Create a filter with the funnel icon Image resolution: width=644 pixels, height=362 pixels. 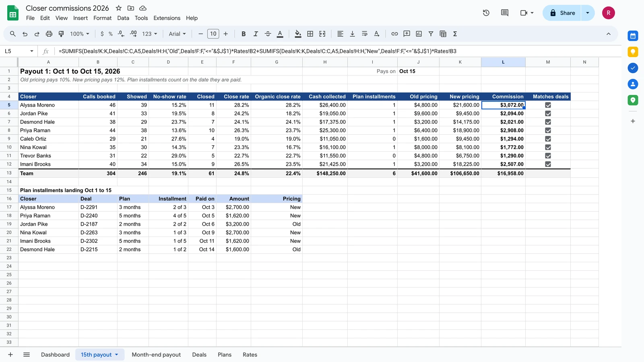point(431,34)
